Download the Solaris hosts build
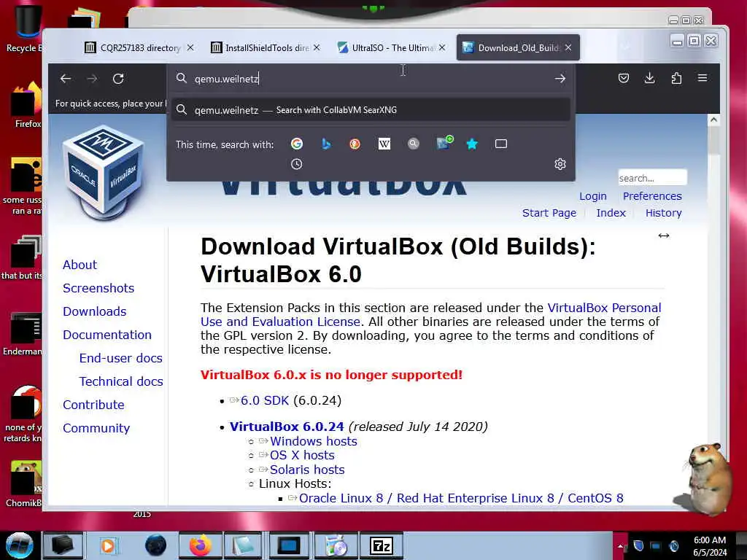 pos(307,470)
